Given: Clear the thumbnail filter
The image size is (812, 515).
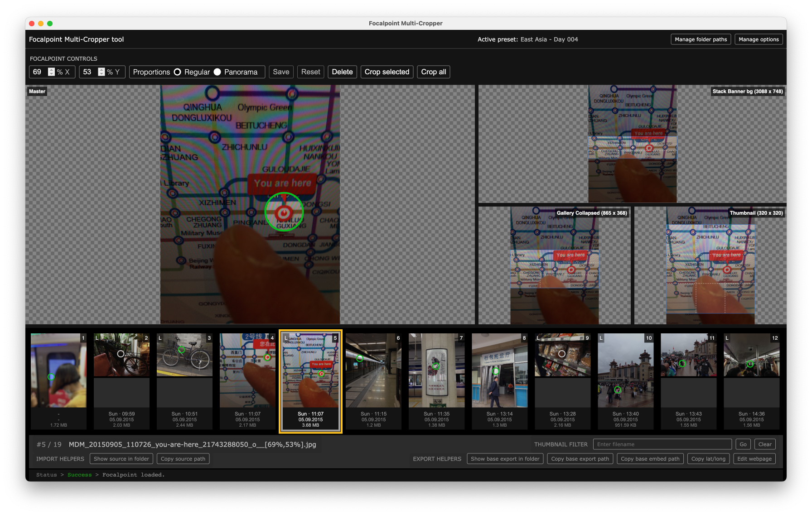Looking at the screenshot, I should pos(765,444).
